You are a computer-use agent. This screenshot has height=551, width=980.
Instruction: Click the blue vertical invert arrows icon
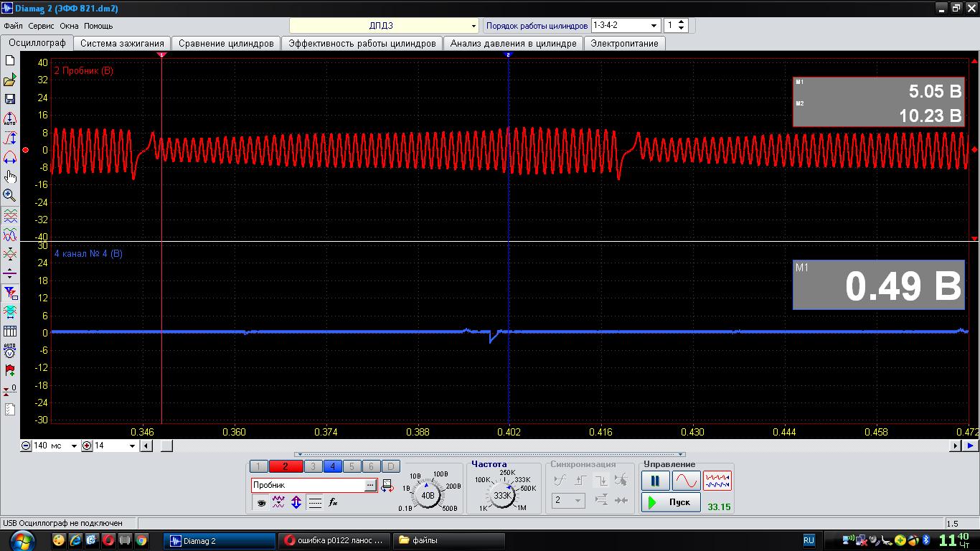point(296,503)
